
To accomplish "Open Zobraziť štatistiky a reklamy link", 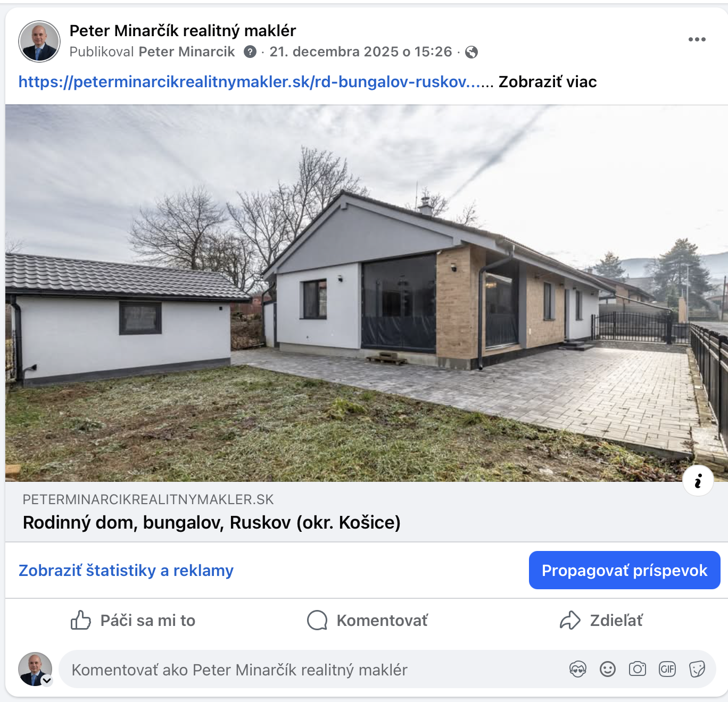I will (x=126, y=570).
